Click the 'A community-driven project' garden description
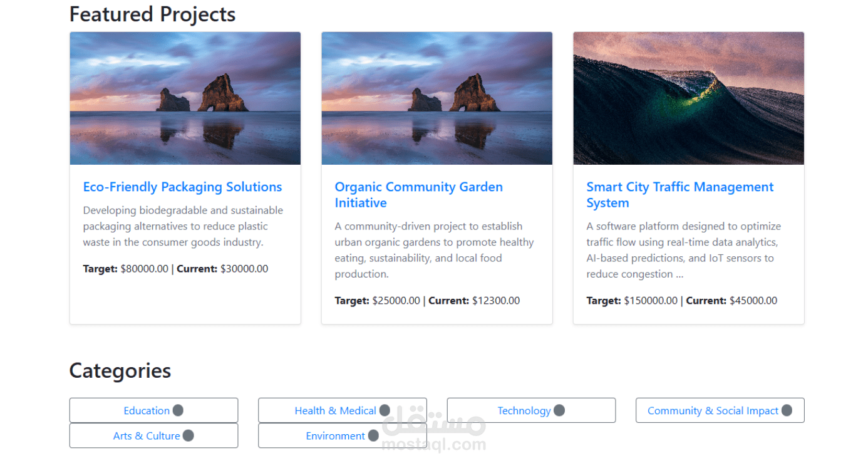 pyautogui.click(x=434, y=250)
